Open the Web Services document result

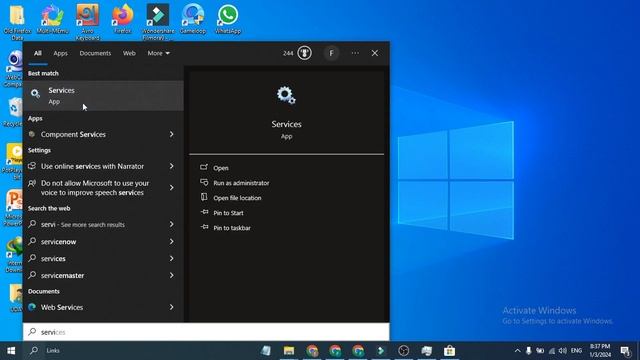pyautogui.click(x=103, y=307)
